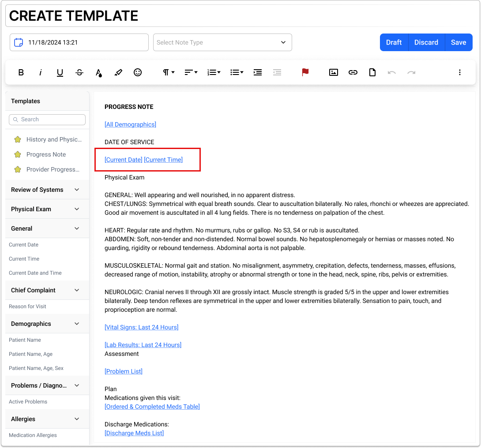This screenshot has width=481, height=448.
Task: Insert an image into the note
Action: click(x=333, y=72)
